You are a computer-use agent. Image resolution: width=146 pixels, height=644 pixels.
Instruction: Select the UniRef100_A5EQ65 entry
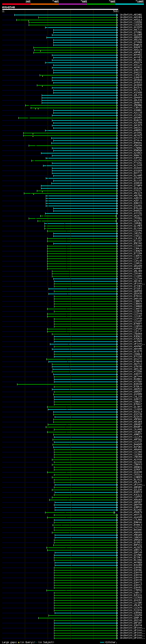pos(131,535)
